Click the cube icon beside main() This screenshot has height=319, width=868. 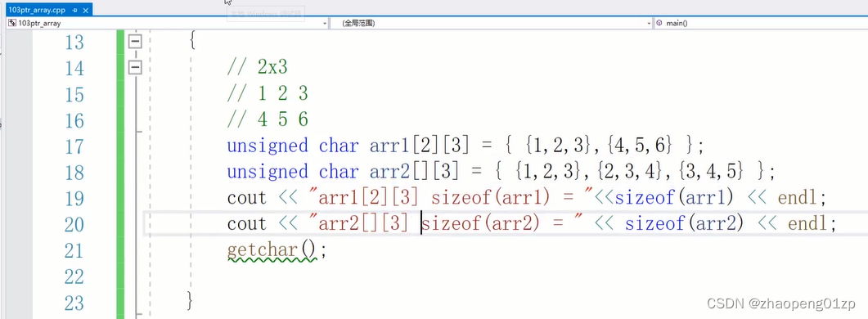(x=659, y=23)
